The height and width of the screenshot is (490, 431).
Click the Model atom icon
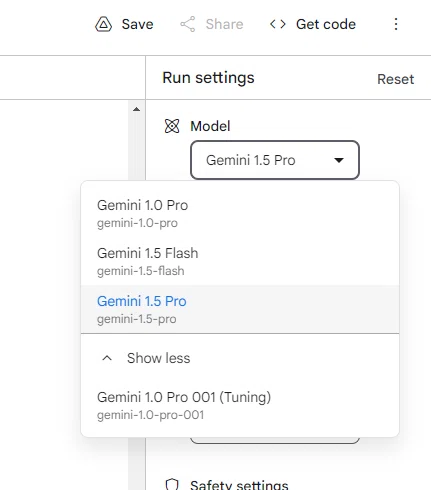172,126
